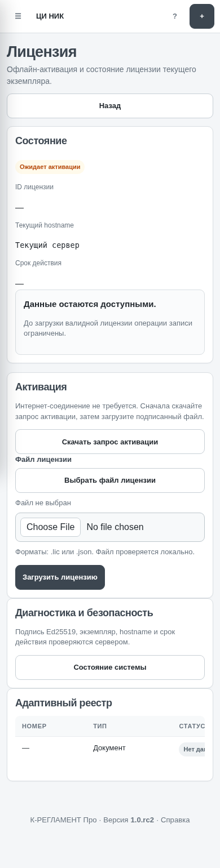Click the Ожидает активации status badge

[50, 167]
